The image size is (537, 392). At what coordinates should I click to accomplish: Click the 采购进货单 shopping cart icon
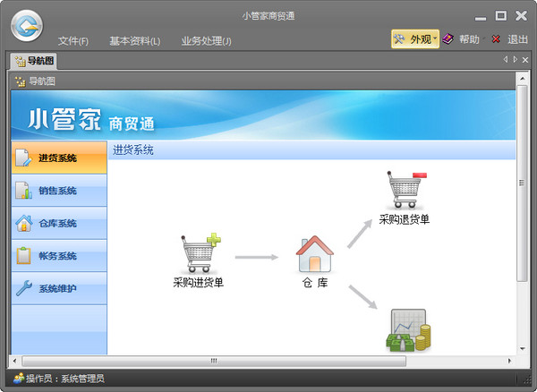(200, 253)
